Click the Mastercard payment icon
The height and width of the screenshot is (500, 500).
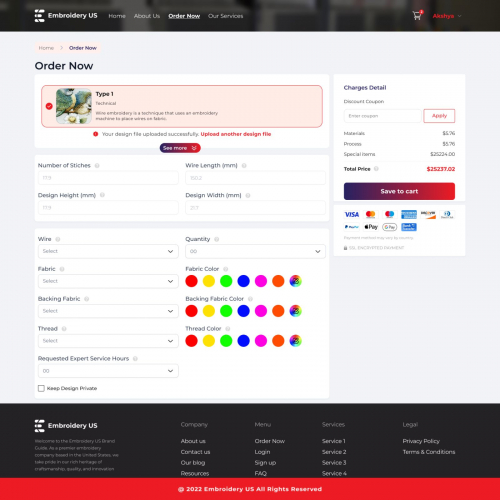[x=370, y=214]
